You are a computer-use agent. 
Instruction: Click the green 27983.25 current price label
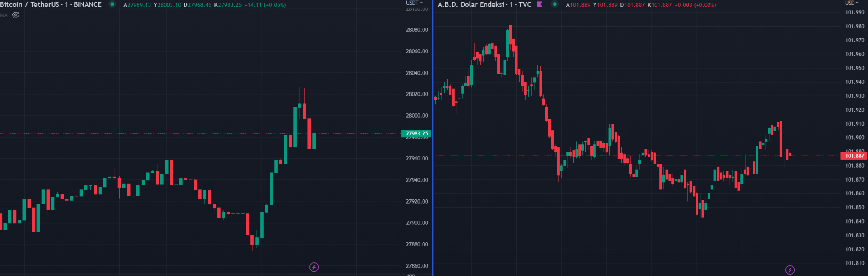point(416,134)
